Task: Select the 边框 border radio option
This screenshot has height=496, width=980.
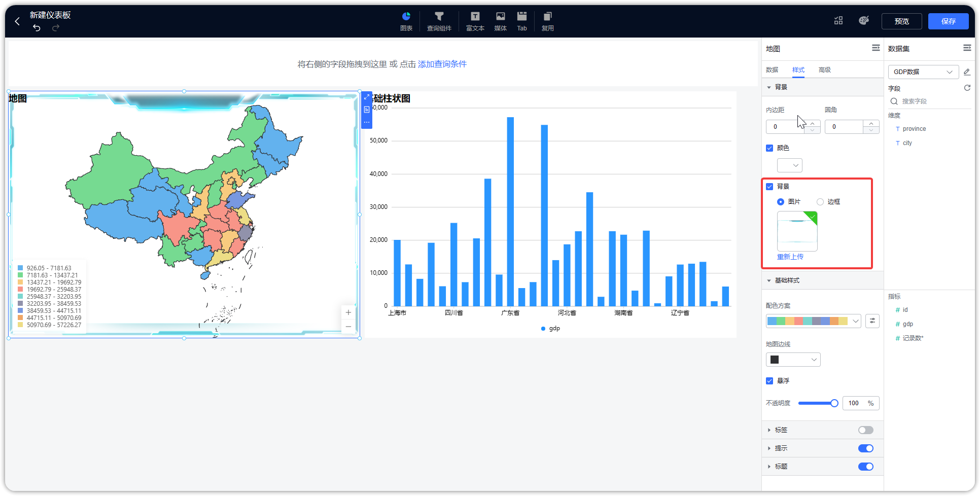Action: [820, 201]
